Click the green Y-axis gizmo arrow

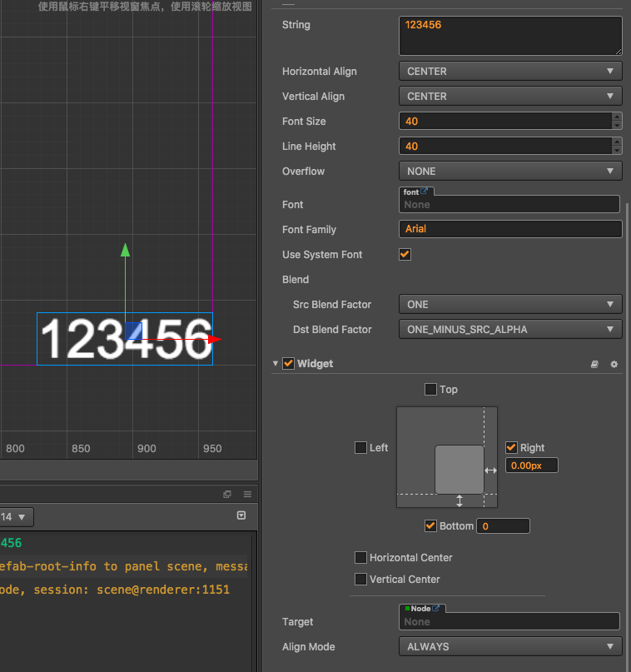(x=126, y=250)
